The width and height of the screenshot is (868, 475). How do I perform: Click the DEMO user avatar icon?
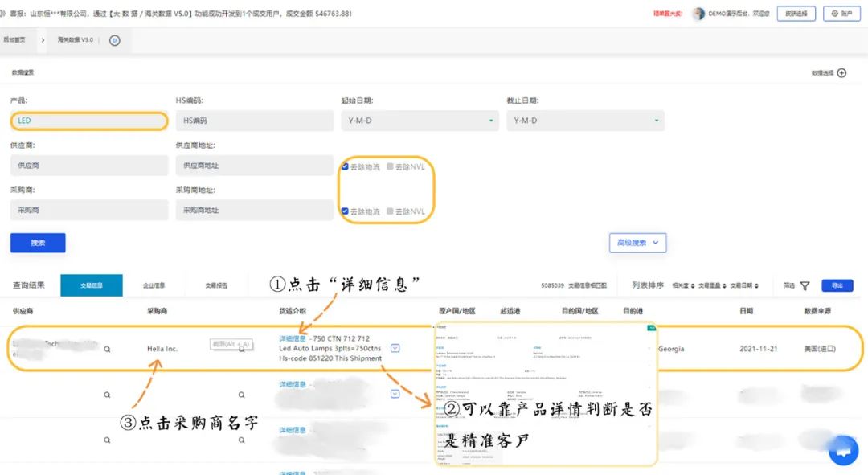698,14
